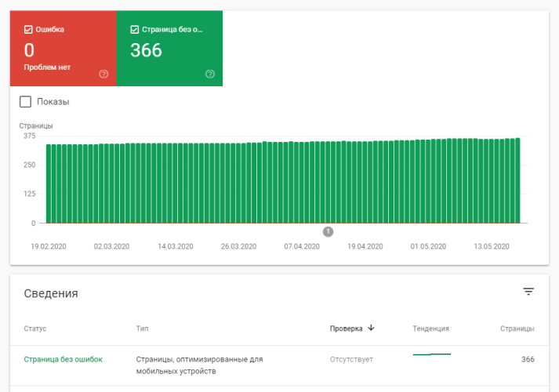Click the Сведения section heading
The image size is (559, 392).
tap(51, 293)
